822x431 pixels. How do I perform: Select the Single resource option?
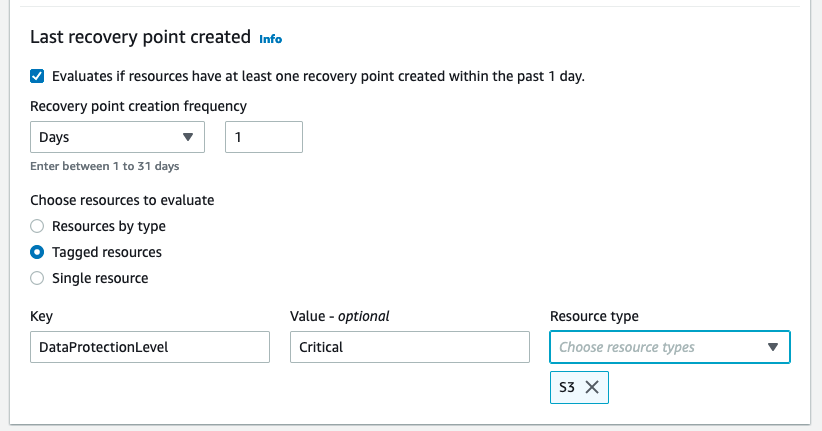point(37,278)
